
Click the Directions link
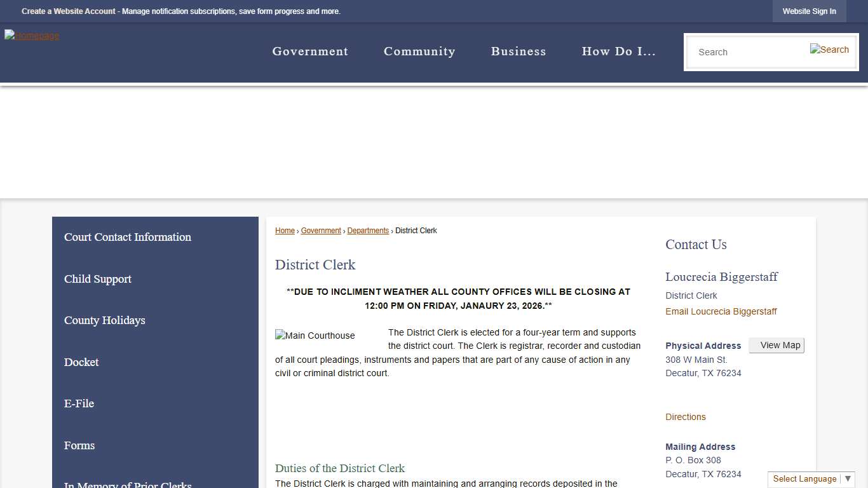(x=686, y=417)
